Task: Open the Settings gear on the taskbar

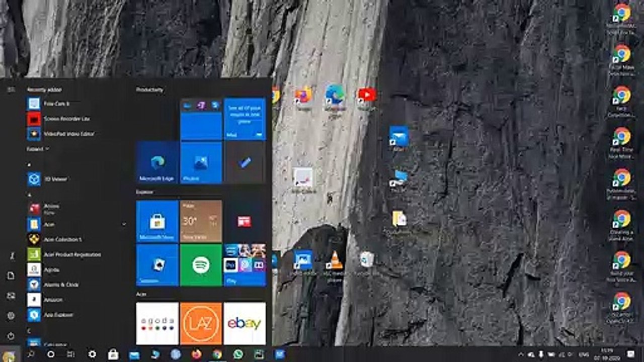Action: pos(92,354)
